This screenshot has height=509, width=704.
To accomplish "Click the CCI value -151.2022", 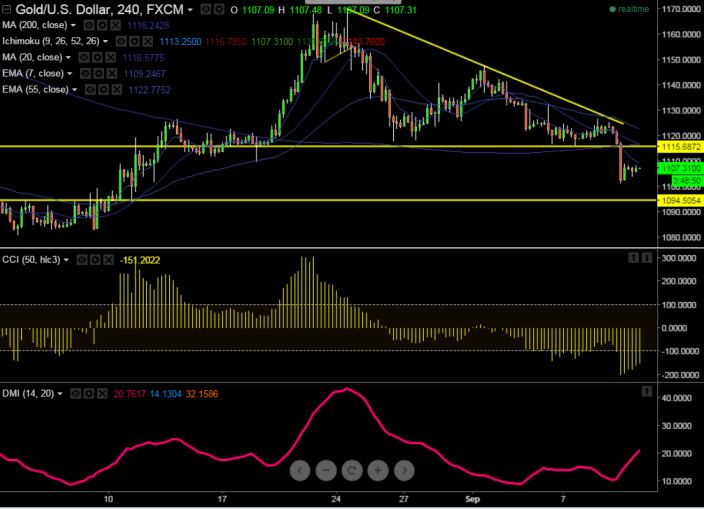I will [x=140, y=260].
